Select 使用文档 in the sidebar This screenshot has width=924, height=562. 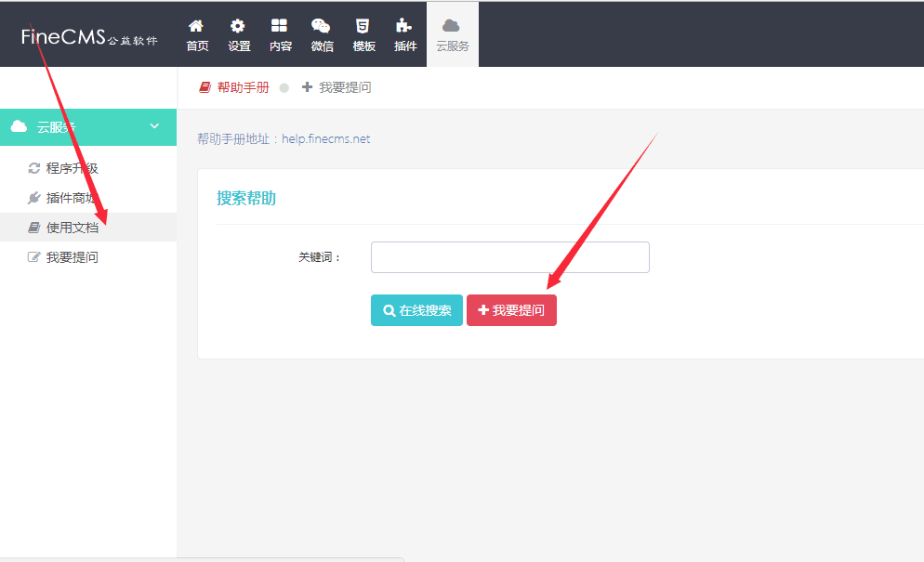tap(72, 228)
